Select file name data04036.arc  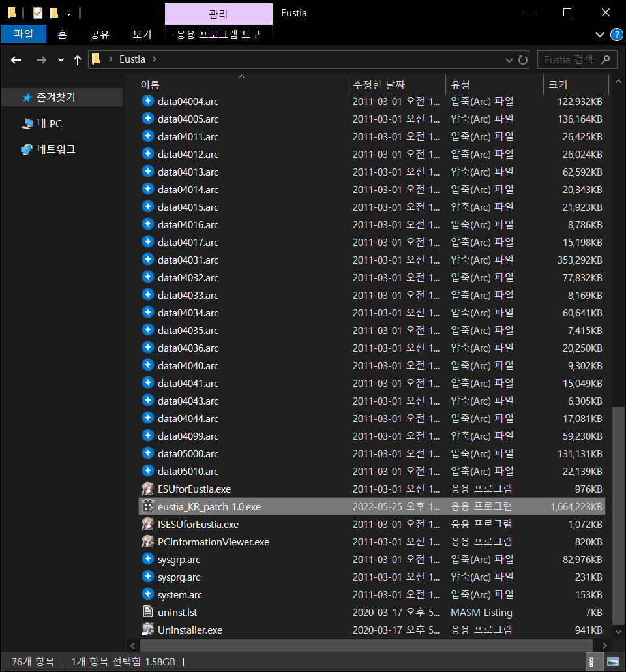click(x=188, y=348)
